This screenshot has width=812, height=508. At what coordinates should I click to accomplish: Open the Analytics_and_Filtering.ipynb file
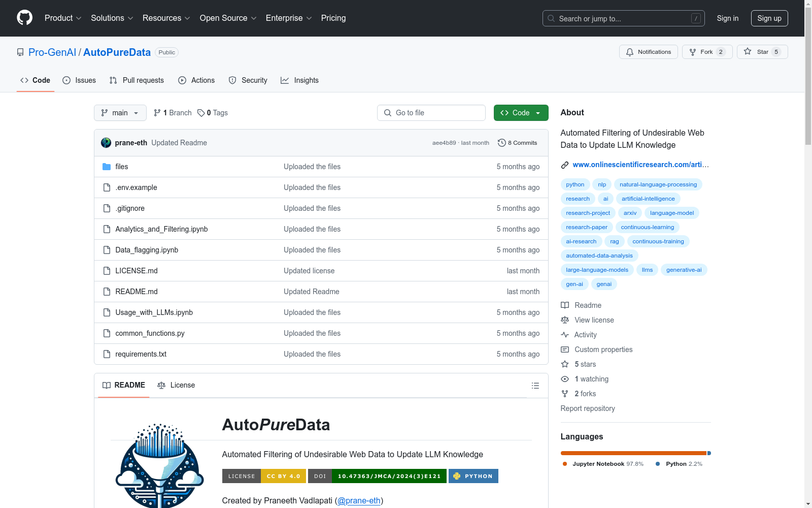[161, 229]
